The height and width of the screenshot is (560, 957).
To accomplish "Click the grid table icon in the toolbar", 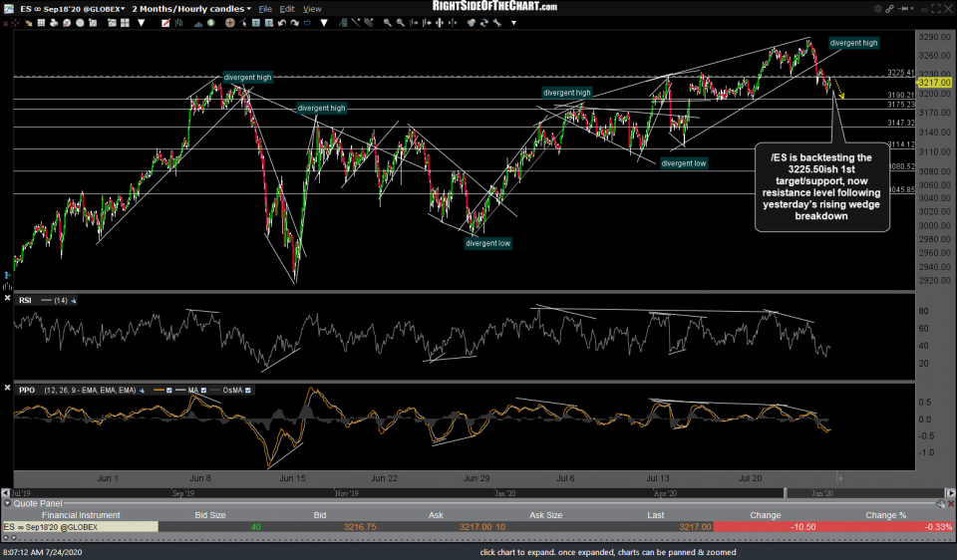I will (x=41, y=23).
